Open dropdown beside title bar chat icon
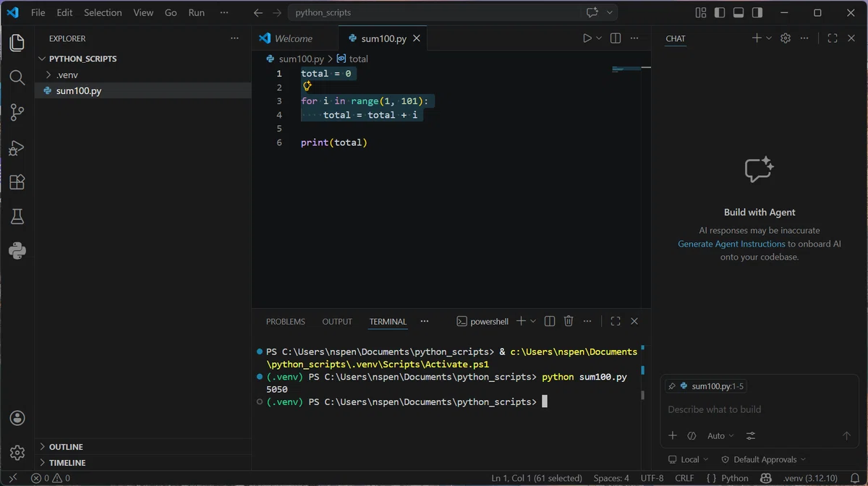Viewport: 868px width, 486px height. pyautogui.click(x=610, y=12)
